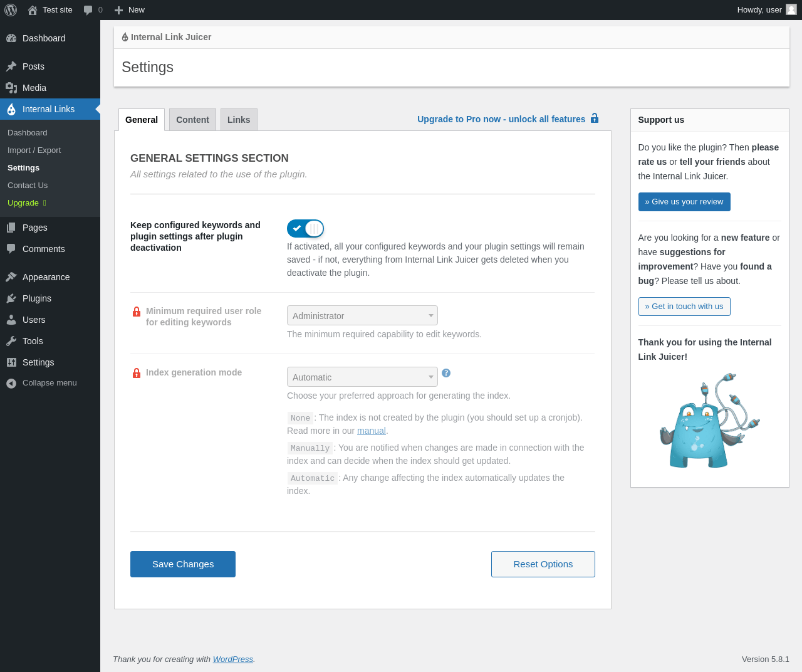Open the WordPress footer link
The image size is (802, 672).
click(233, 659)
